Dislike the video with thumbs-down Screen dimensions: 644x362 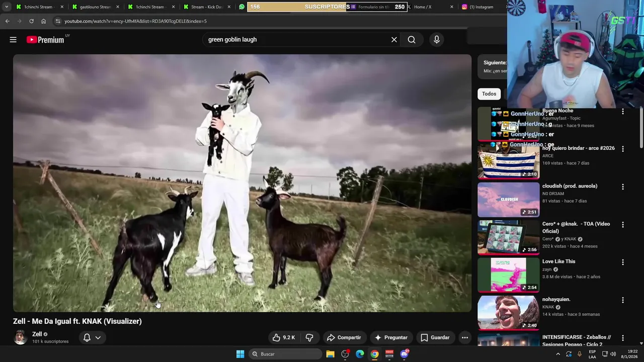click(x=309, y=337)
